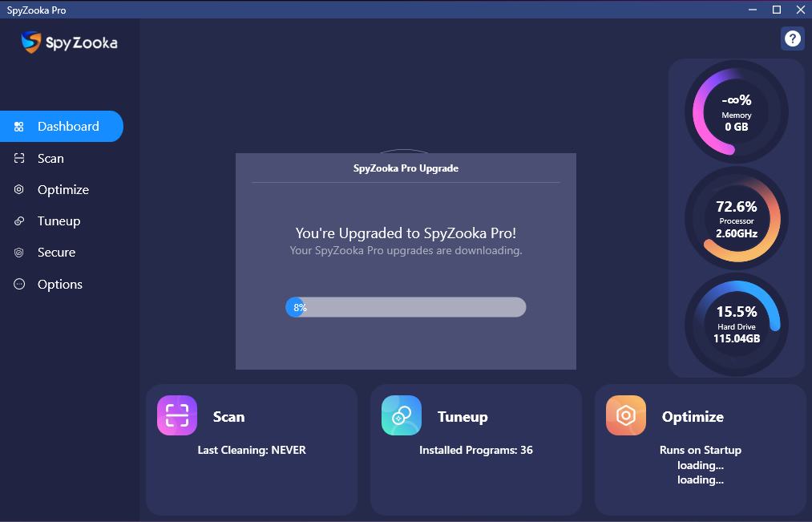Go to Optimize in the sidebar
Viewport: 812px width, 522px height.
[63, 190]
